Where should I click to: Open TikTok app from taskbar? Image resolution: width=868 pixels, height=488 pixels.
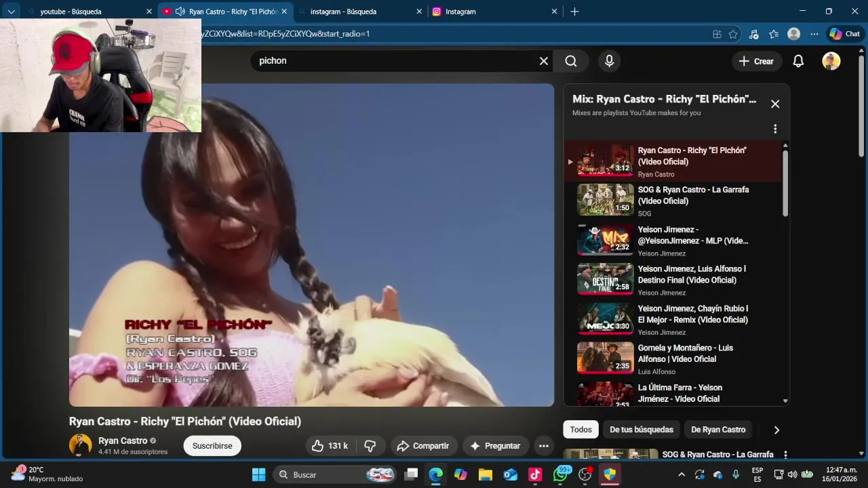(535, 474)
